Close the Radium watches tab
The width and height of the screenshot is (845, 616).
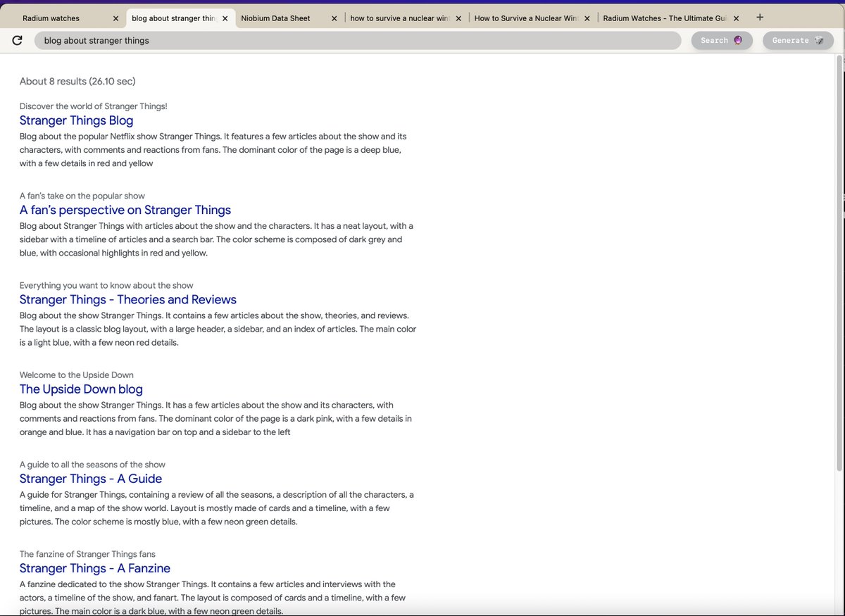(x=116, y=18)
